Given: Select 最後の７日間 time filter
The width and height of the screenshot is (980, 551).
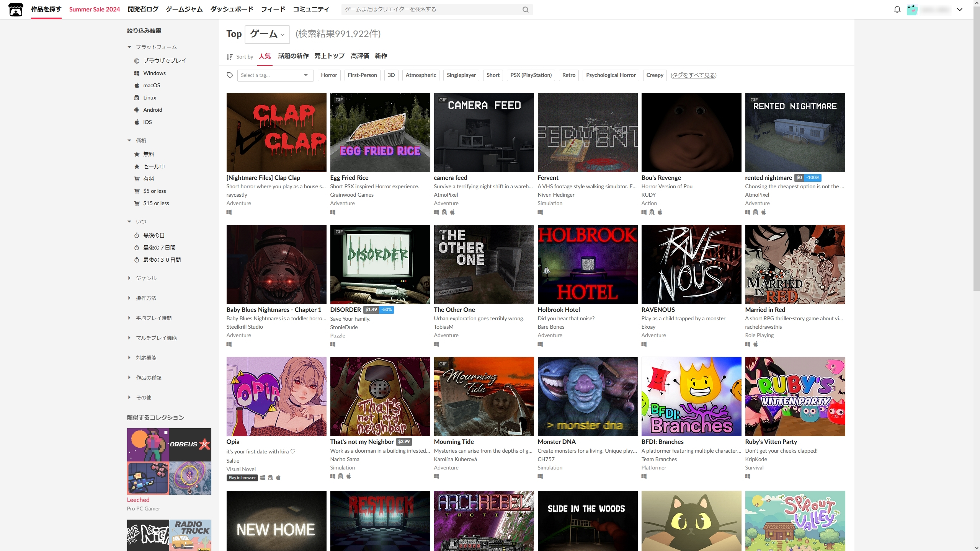Looking at the screenshot, I should [x=159, y=248].
